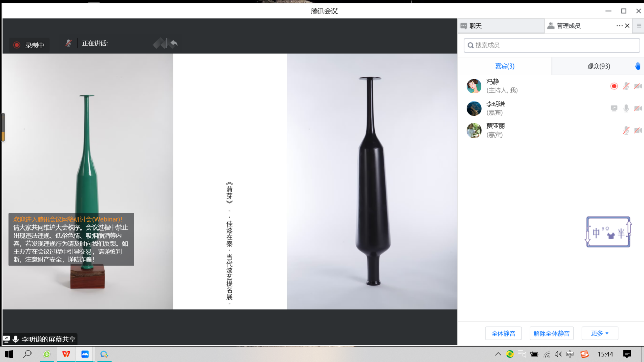Click the muted microphone icon beside 正在讲话
The height and width of the screenshot is (362, 644).
(x=68, y=43)
